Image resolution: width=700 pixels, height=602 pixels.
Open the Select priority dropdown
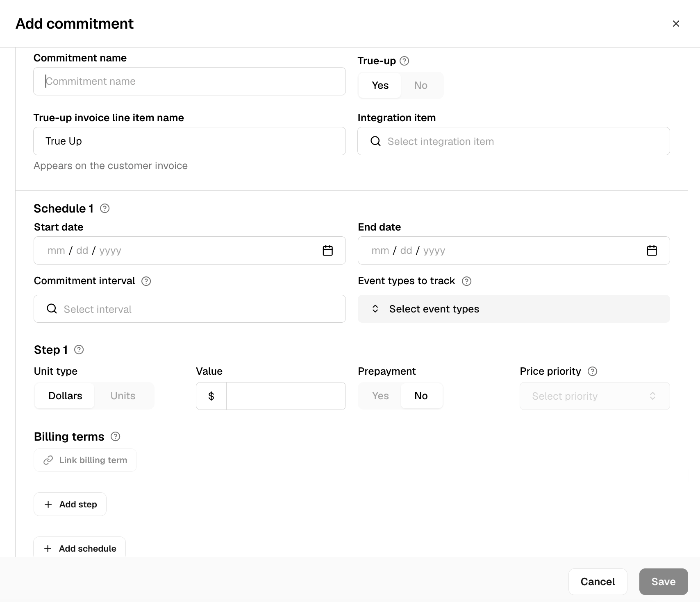595,396
